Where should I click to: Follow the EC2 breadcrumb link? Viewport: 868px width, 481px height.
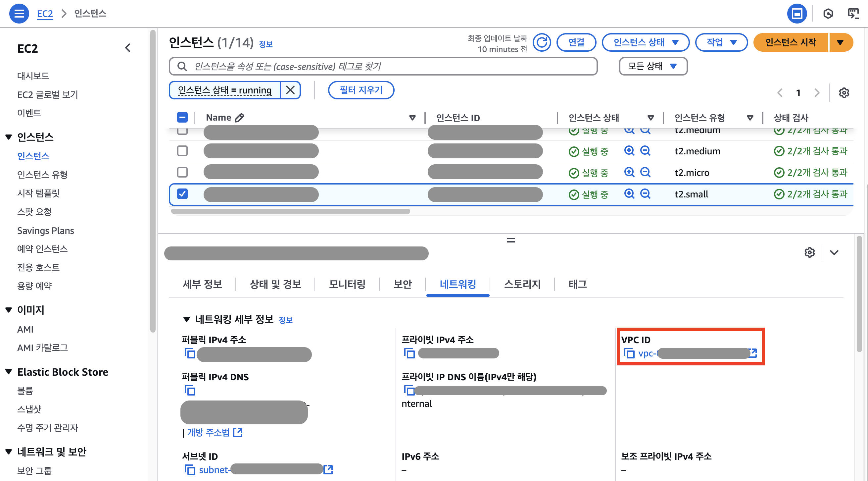pyautogui.click(x=45, y=14)
